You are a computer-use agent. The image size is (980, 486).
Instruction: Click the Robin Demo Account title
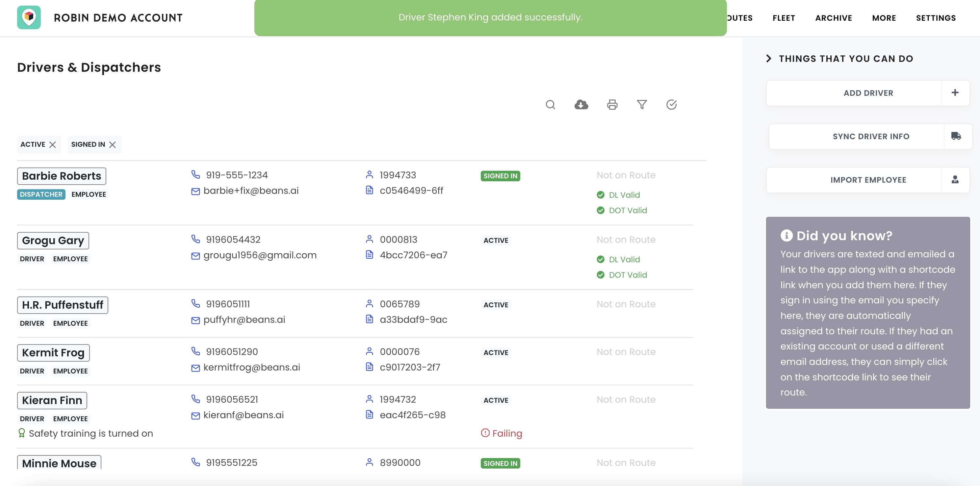[118, 18]
